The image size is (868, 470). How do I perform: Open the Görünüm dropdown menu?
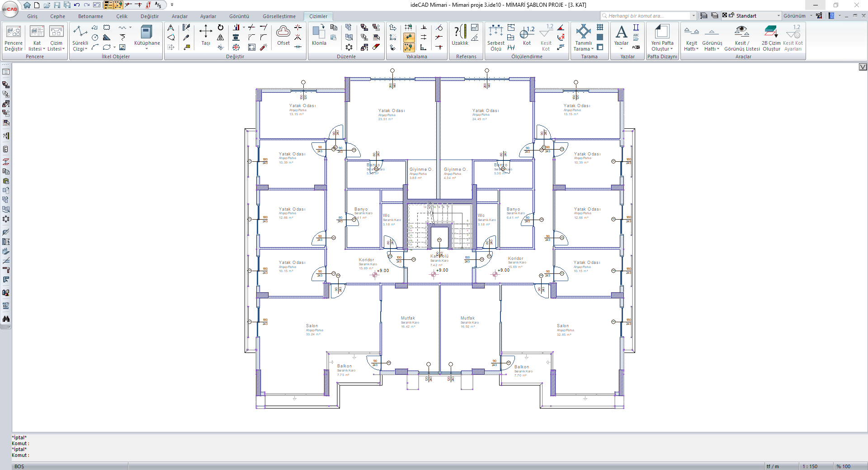[x=797, y=16]
